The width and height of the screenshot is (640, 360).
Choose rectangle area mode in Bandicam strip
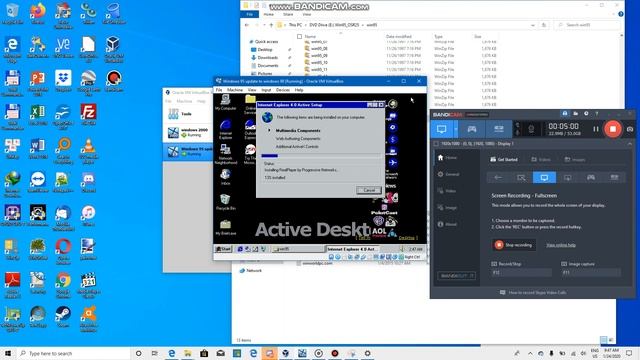pos(521,178)
